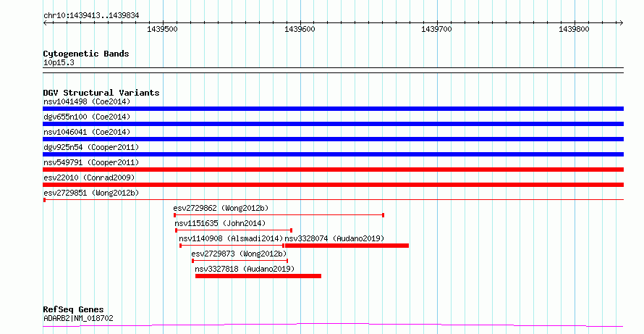
Task: Click ruler tick label 1439700
Action: tap(436, 29)
